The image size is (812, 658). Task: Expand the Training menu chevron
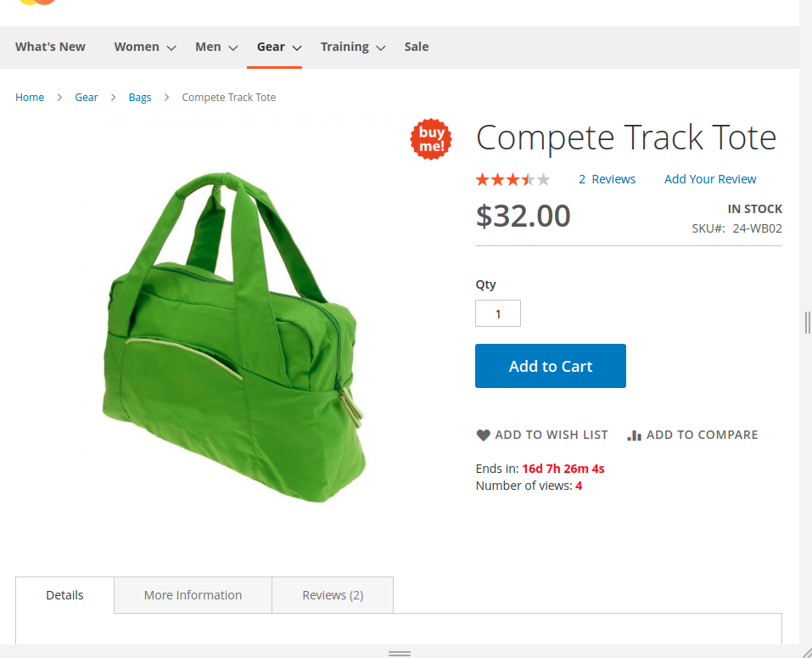381,48
